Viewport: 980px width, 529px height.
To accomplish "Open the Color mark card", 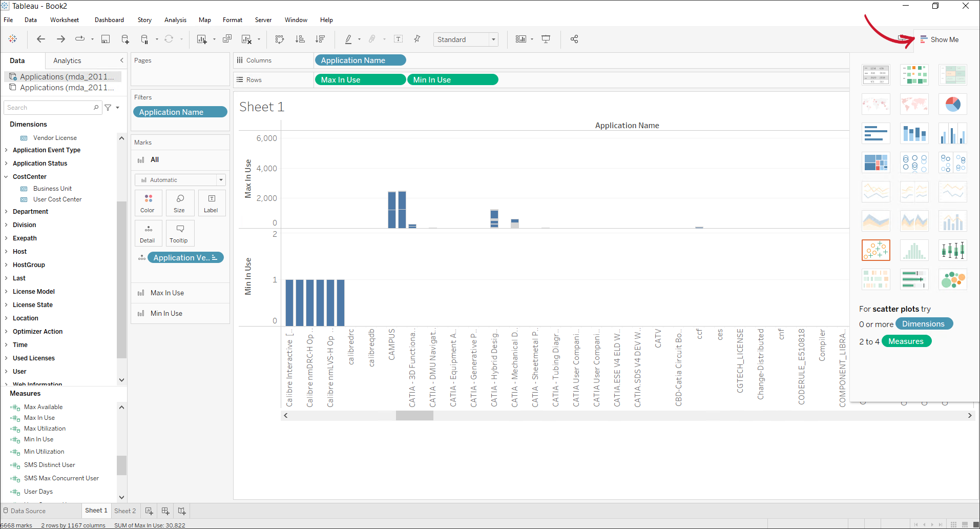I will coord(148,203).
